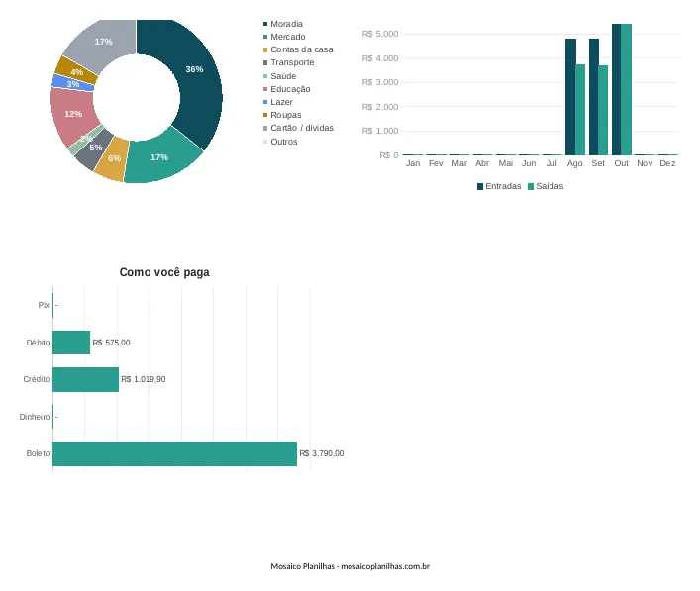Viewport: 700px width, 591px height.
Task: Click the Lazer legend label
Action: (281, 102)
